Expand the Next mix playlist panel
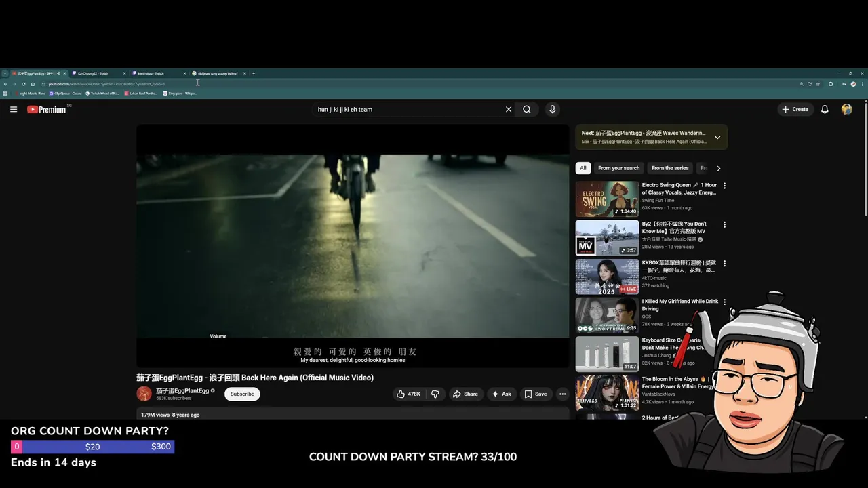 (717, 138)
